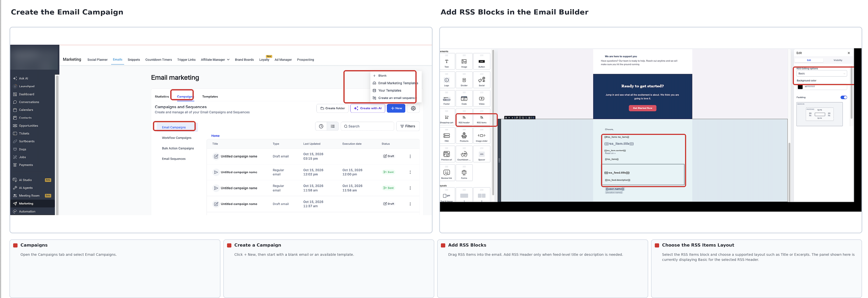Click the clock history view icon
Viewport: 868px width, 298px height.
pyautogui.click(x=321, y=126)
